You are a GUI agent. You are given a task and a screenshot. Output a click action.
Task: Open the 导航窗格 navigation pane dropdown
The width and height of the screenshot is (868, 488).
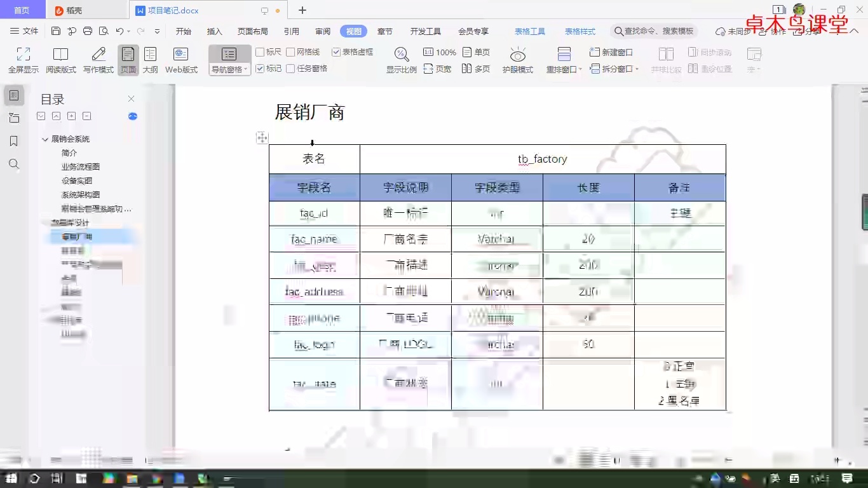[x=245, y=68]
